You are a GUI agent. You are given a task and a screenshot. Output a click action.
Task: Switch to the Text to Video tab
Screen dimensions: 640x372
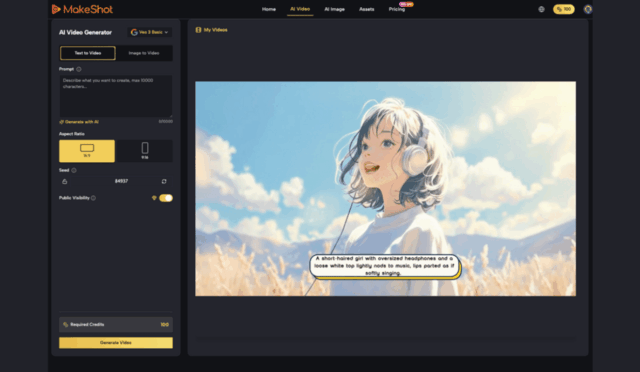tap(88, 53)
